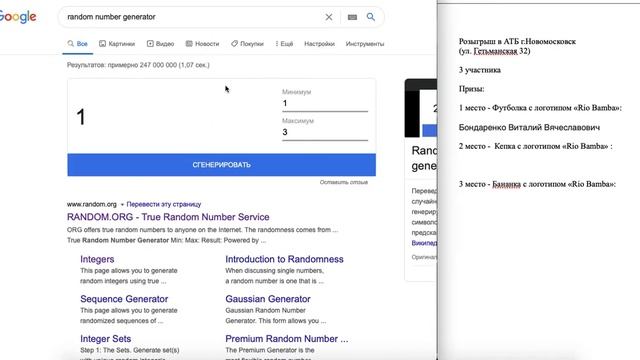Clear the search box with the X icon
This screenshot has width=640, height=360.
329,17
